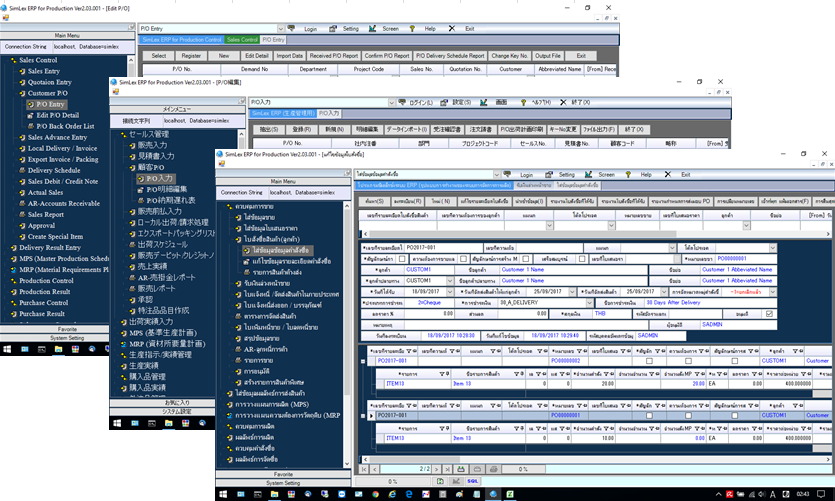
Task: Select SimLex ERP (生産管理用) tab
Action: click(x=283, y=113)
